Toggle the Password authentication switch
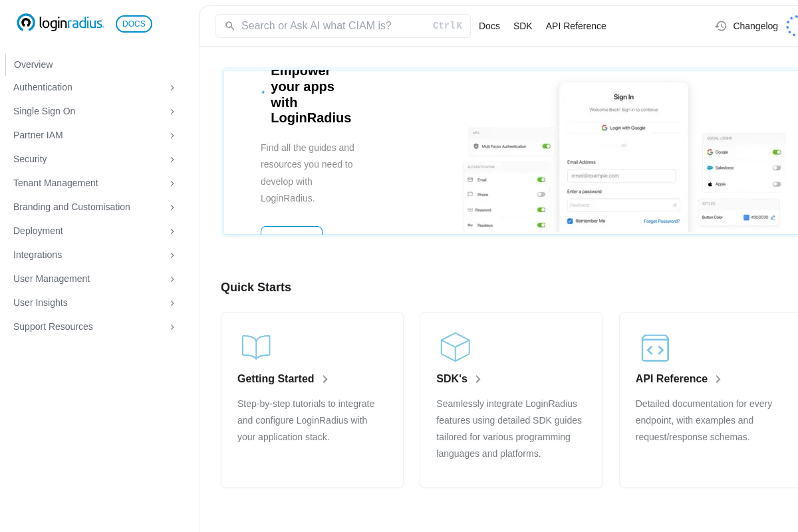The width and height of the screenshot is (798, 532). pyautogui.click(x=541, y=209)
